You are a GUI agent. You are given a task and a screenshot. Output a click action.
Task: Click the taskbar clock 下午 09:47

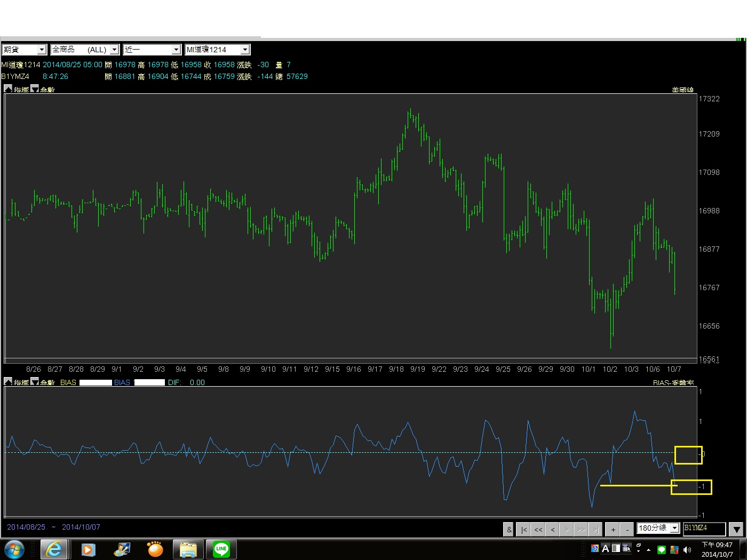(x=717, y=549)
